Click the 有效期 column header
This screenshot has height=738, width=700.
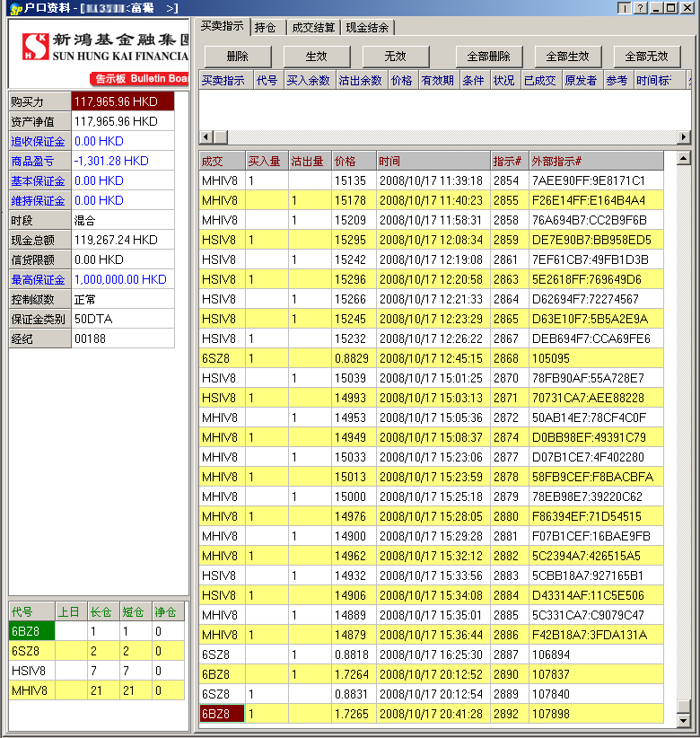point(439,81)
